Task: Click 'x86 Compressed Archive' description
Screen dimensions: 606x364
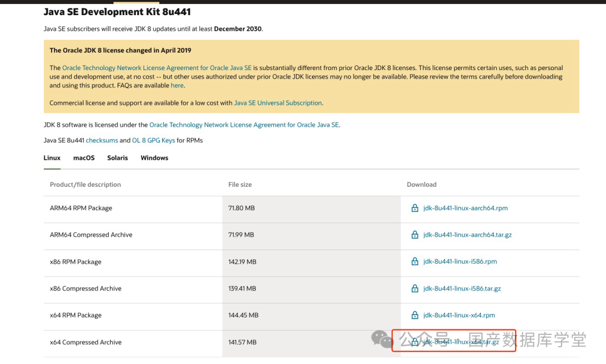Action: click(x=85, y=288)
